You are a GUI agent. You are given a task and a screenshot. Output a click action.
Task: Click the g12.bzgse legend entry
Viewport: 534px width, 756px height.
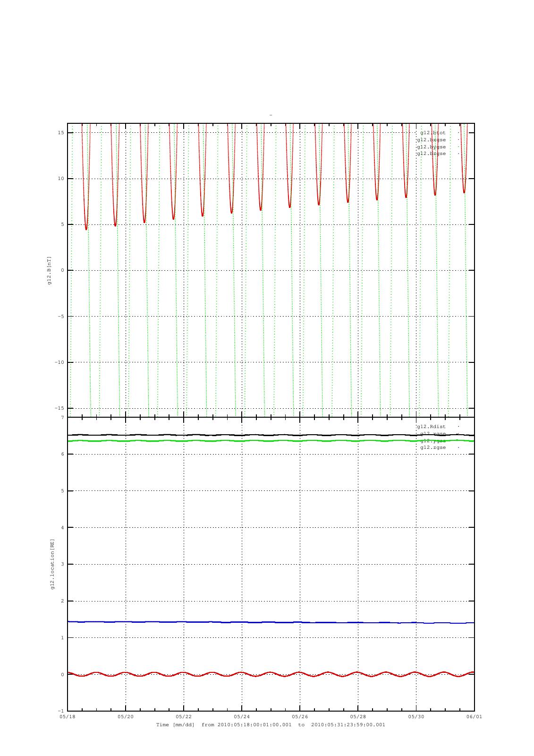click(431, 154)
